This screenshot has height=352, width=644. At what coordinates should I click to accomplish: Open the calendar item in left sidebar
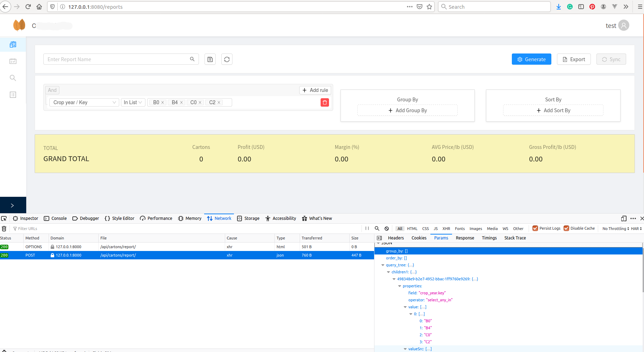tap(13, 61)
